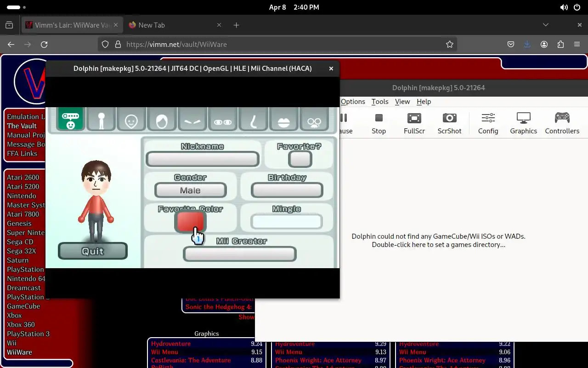Switch to the Vimm's Lair WiiWare tab
This screenshot has width=588, height=368.
[x=72, y=25]
